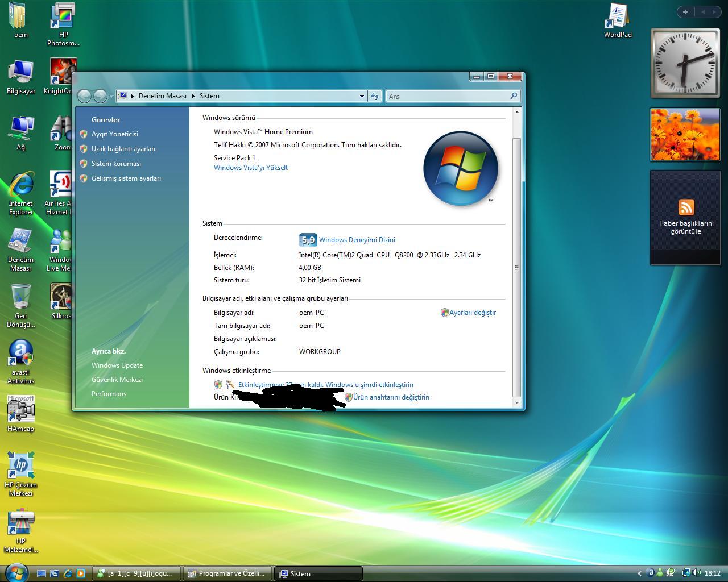Open the HAmcap desktop shortcut
Viewport: 728px width, 582px height.
pos(20,414)
